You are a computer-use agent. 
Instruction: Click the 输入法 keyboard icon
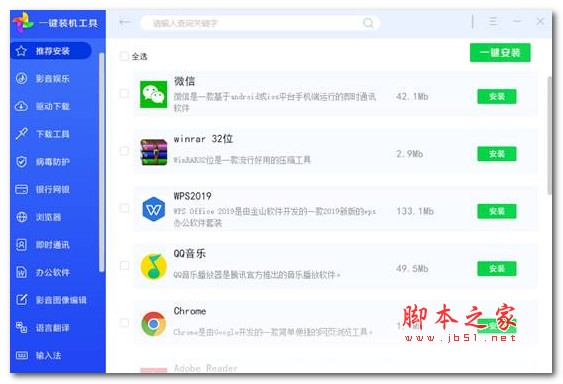coord(22,355)
